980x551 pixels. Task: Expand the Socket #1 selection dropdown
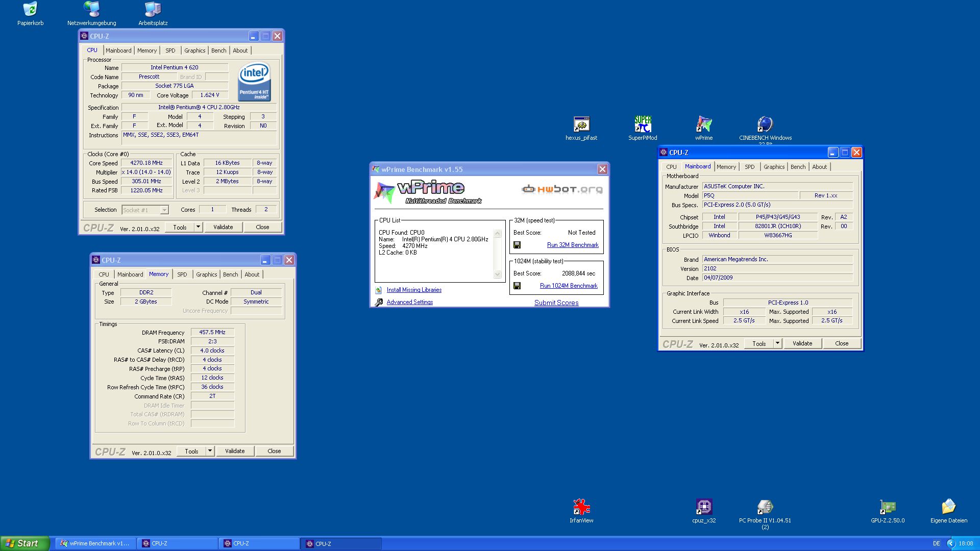[x=164, y=210]
